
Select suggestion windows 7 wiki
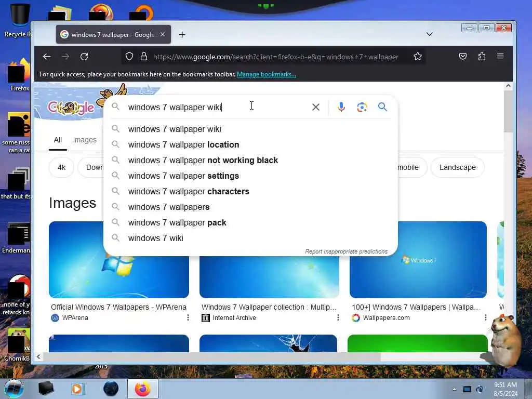click(x=250, y=238)
